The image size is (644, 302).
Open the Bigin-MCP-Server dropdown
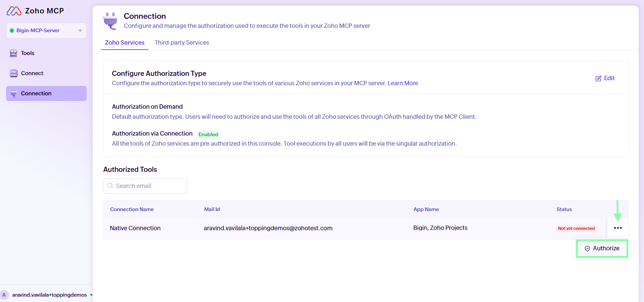(x=46, y=31)
